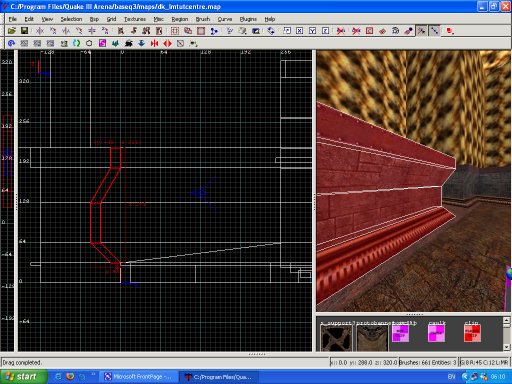Select the caulk texture swatch
Image resolution: width=512 pixels, height=384 pixels.
pyautogui.click(x=436, y=334)
